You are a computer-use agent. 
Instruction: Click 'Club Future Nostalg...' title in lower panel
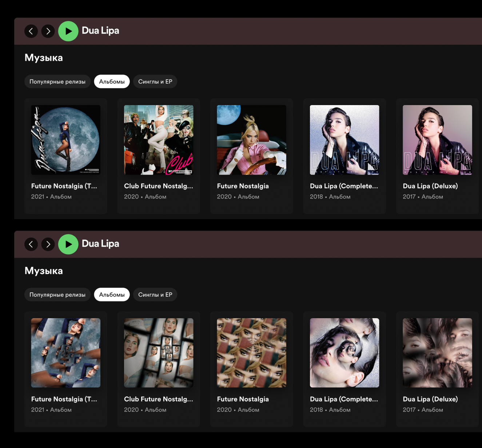[x=159, y=399]
